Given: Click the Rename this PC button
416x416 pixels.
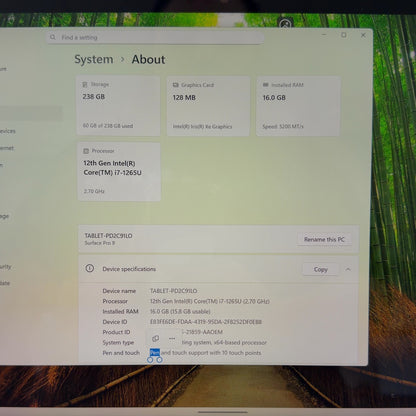Looking at the screenshot, I should [x=324, y=239].
